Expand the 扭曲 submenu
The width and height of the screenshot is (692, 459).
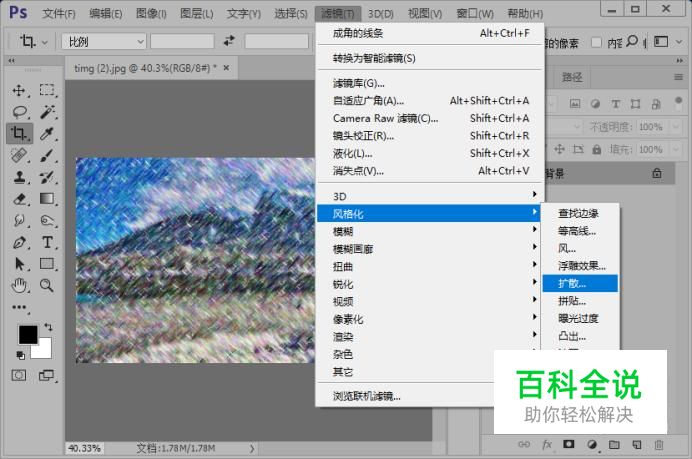(430, 266)
